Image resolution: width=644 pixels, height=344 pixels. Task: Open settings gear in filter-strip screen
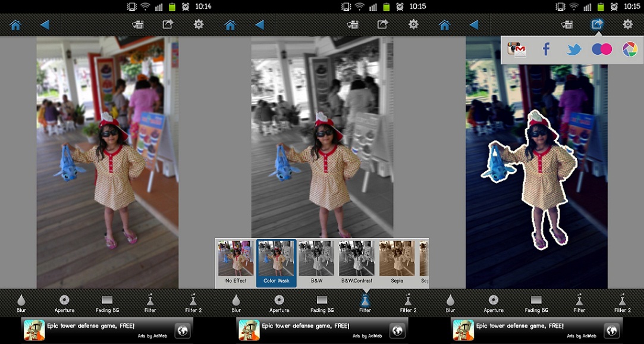pos(414,24)
